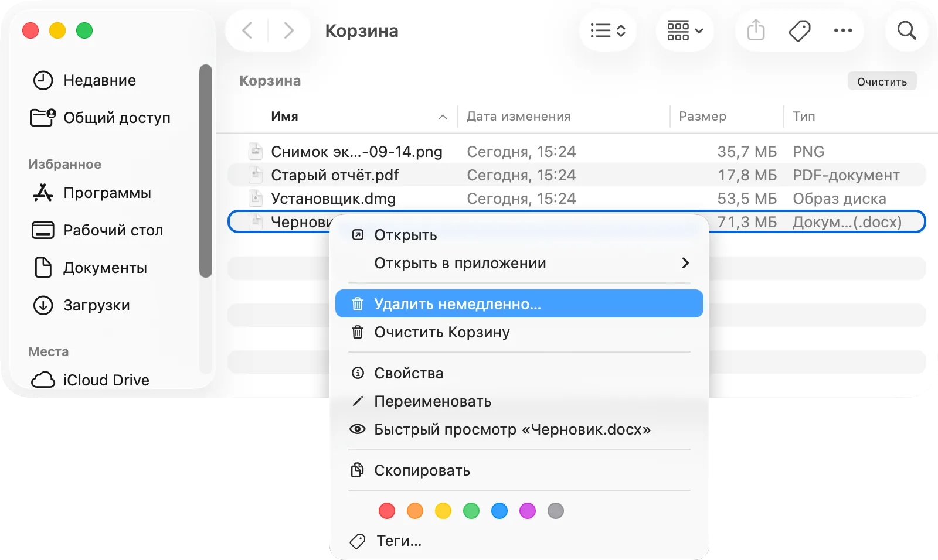The image size is (938, 560).
Task: Choose Переименовать in the context menu
Action: [x=519, y=401]
